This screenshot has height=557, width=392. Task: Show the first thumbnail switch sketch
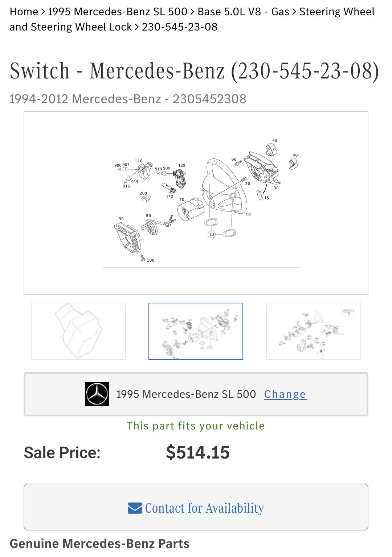coord(79,331)
